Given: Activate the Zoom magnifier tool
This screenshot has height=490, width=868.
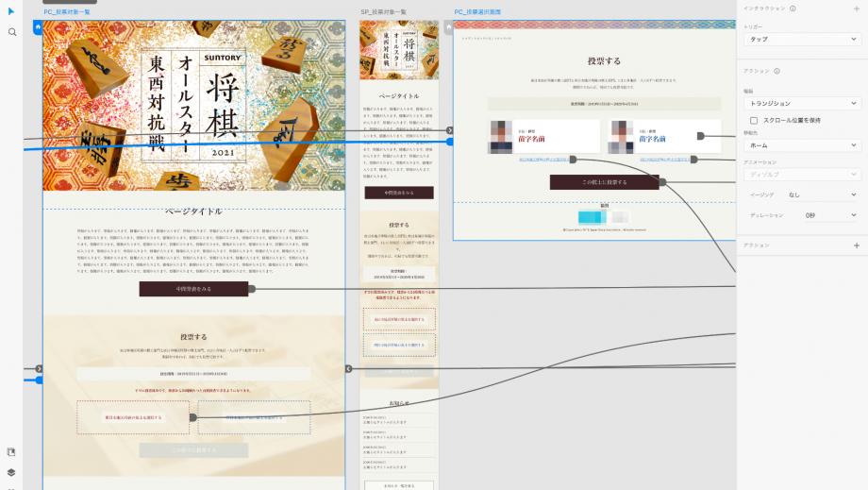Looking at the screenshot, I should pyautogui.click(x=11, y=32).
